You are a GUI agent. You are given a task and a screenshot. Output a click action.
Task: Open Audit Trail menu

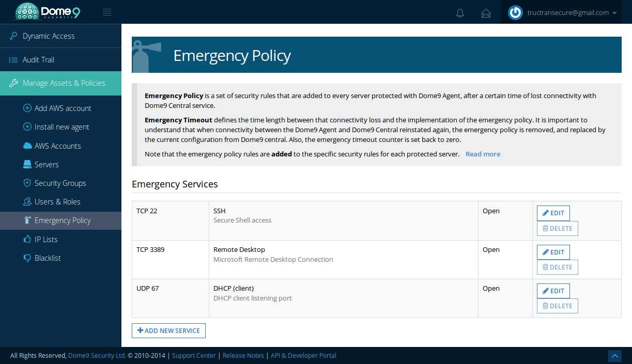[38, 60]
